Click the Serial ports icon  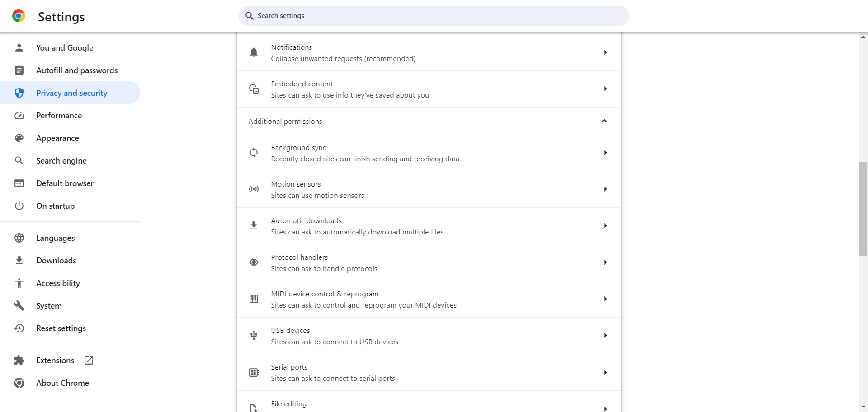pos(254,373)
